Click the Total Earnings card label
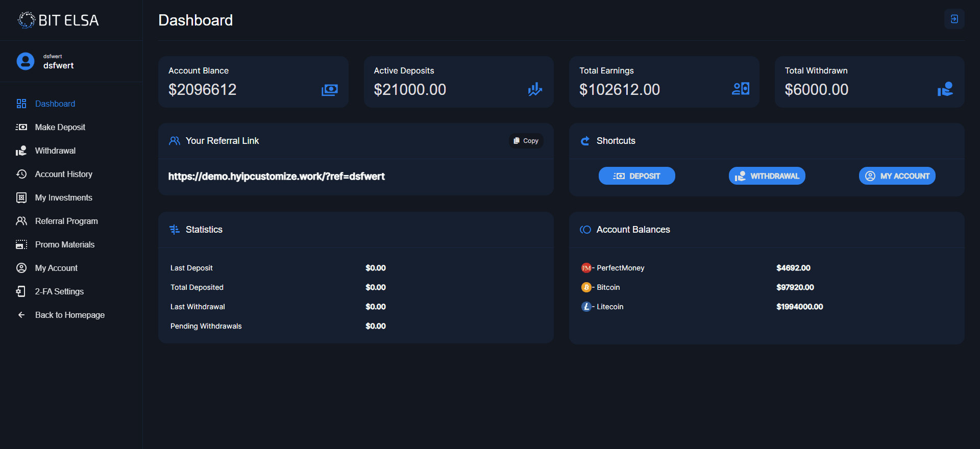The image size is (980, 449). 606,70
